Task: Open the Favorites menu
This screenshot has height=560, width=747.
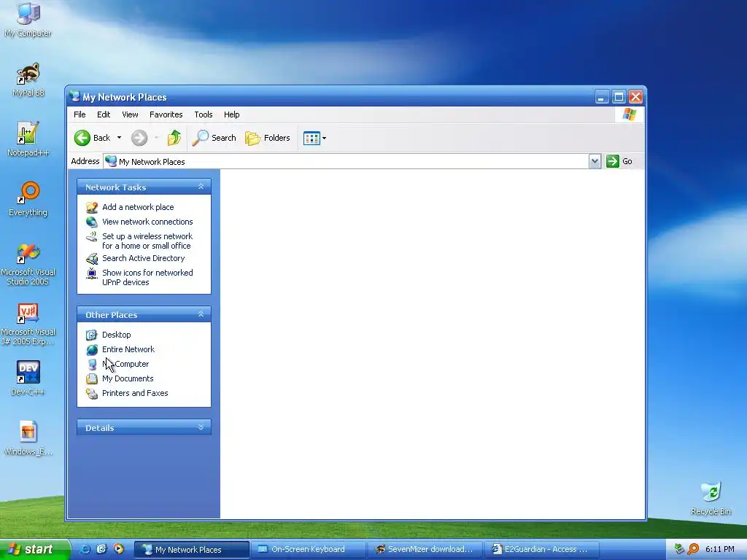Action: point(166,114)
